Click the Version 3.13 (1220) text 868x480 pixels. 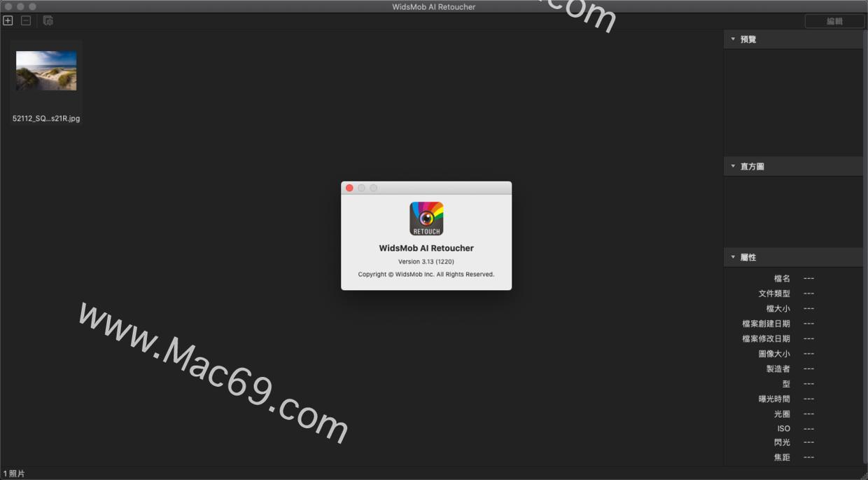pyautogui.click(x=426, y=261)
